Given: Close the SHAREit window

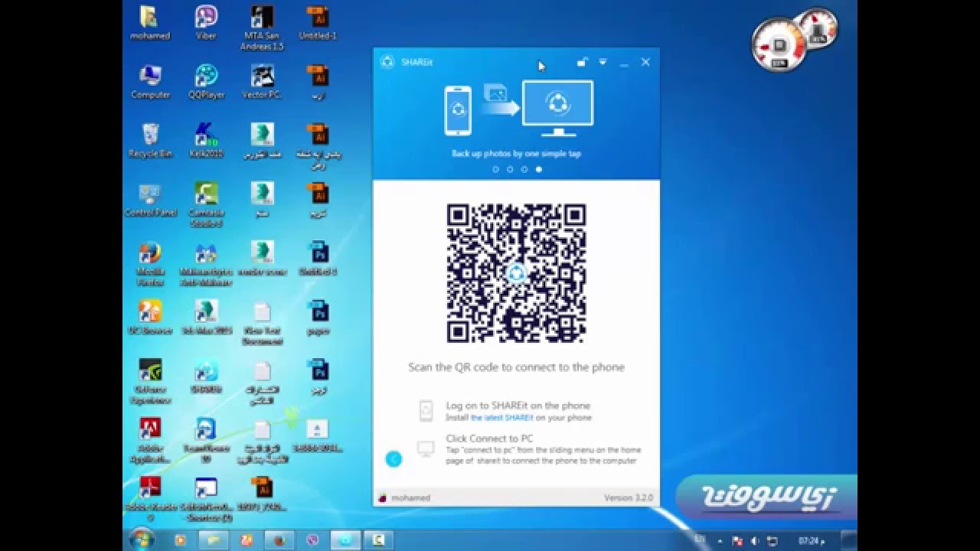Looking at the screenshot, I should point(645,62).
